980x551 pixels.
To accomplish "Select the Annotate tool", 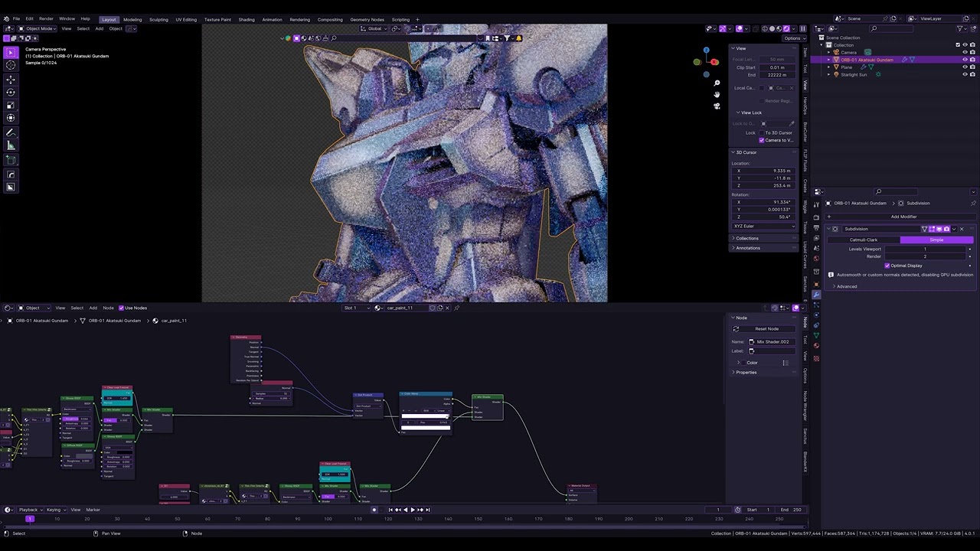I will [11, 133].
